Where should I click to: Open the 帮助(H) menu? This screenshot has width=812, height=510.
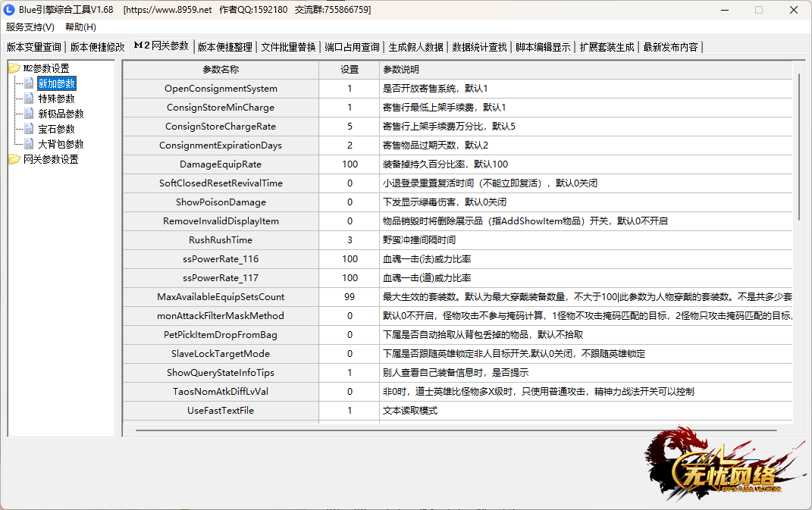click(80, 27)
